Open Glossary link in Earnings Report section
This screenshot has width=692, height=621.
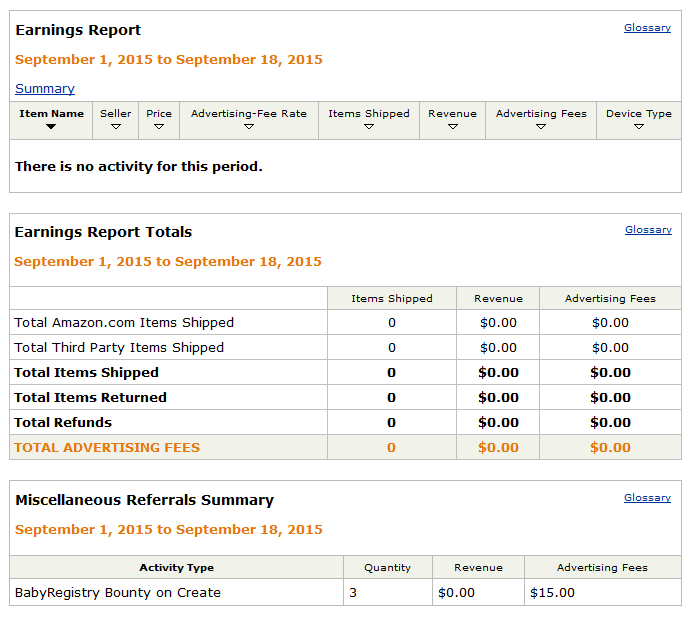point(647,28)
